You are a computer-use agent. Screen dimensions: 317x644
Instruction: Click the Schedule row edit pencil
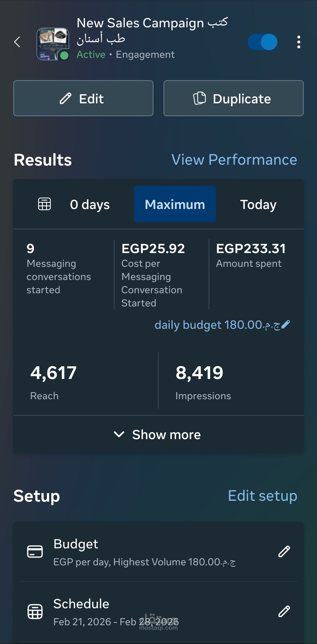click(284, 611)
